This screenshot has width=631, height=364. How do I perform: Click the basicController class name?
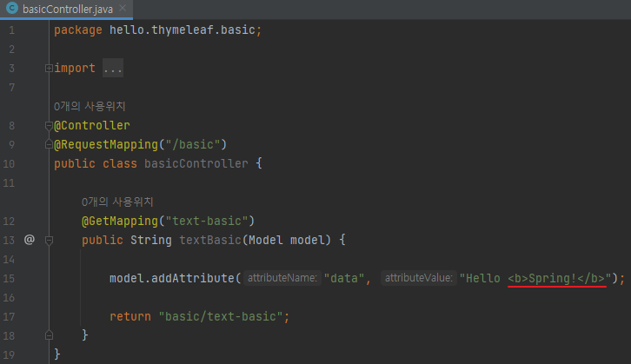(196, 163)
